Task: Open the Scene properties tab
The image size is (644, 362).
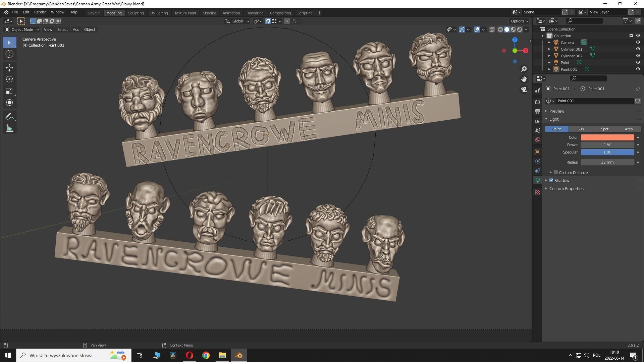Action: (538, 130)
